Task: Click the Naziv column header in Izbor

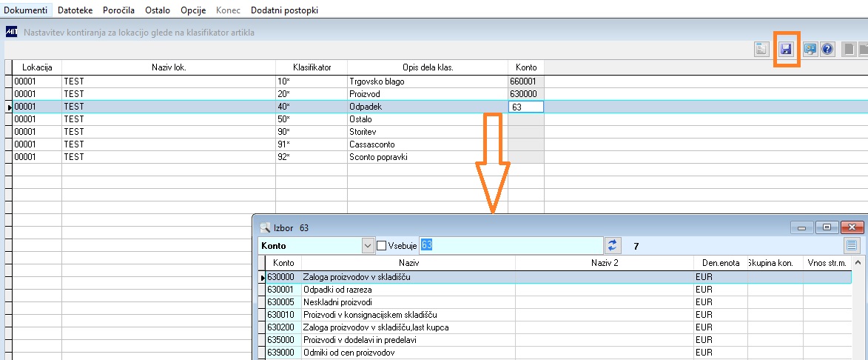Action: point(408,263)
